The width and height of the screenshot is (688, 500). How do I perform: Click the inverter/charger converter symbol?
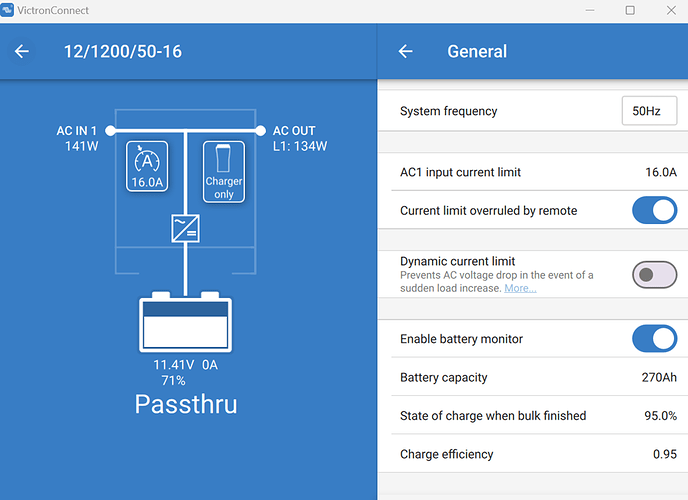(185, 228)
